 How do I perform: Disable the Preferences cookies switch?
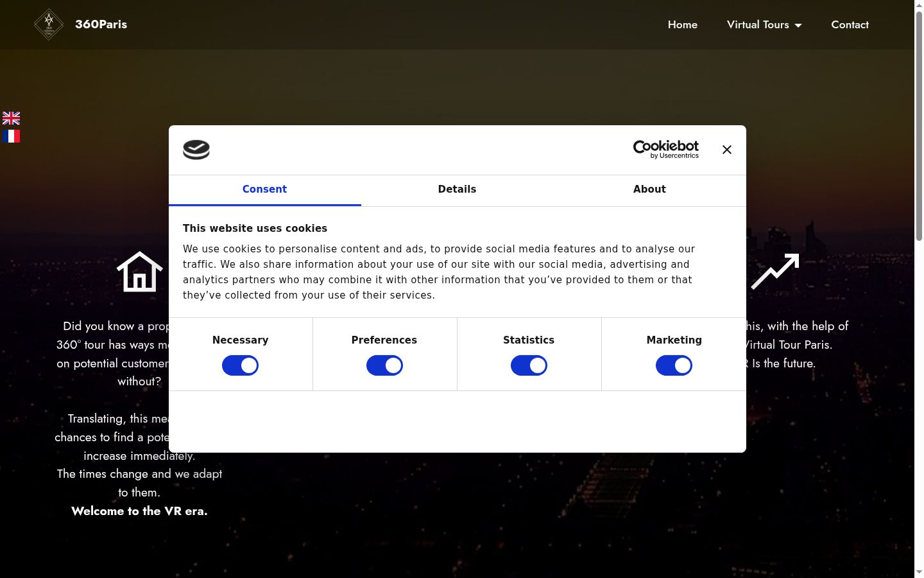click(x=384, y=365)
